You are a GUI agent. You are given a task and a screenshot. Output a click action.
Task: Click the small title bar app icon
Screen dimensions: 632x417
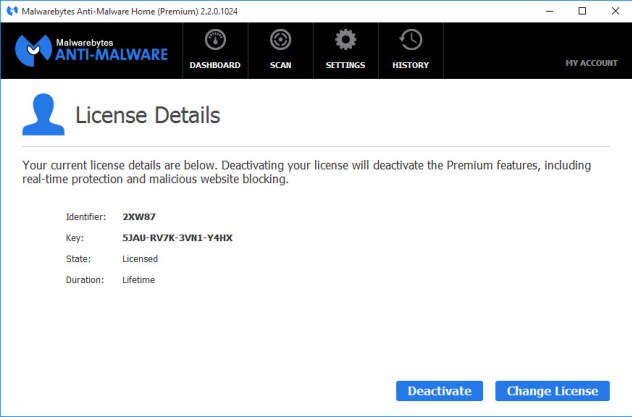tap(11, 11)
